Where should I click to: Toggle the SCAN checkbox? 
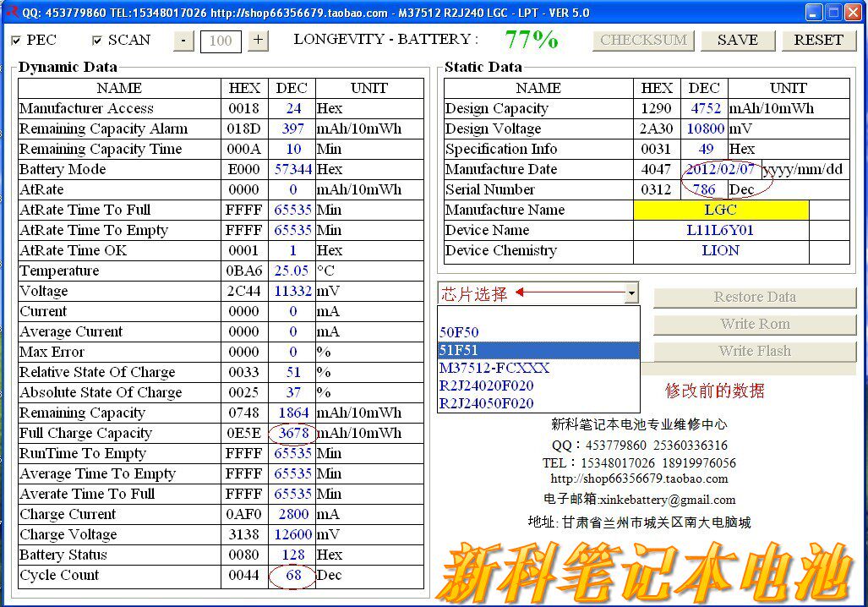coord(97,40)
